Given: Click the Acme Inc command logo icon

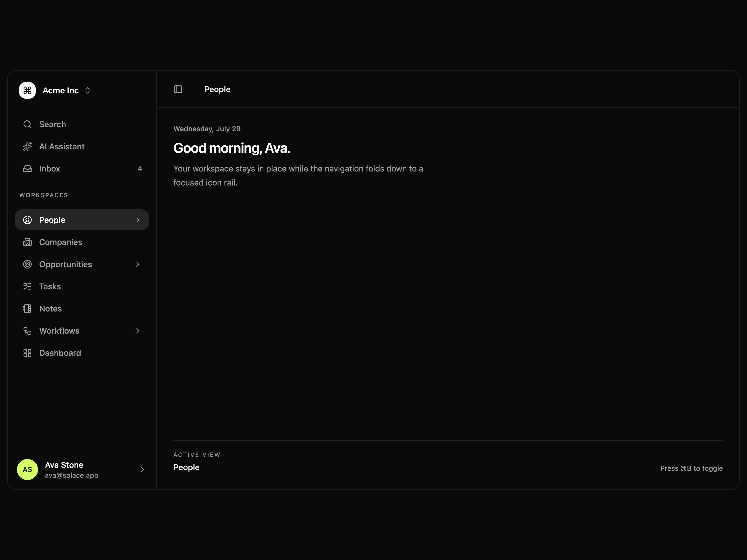Looking at the screenshot, I should (27, 90).
